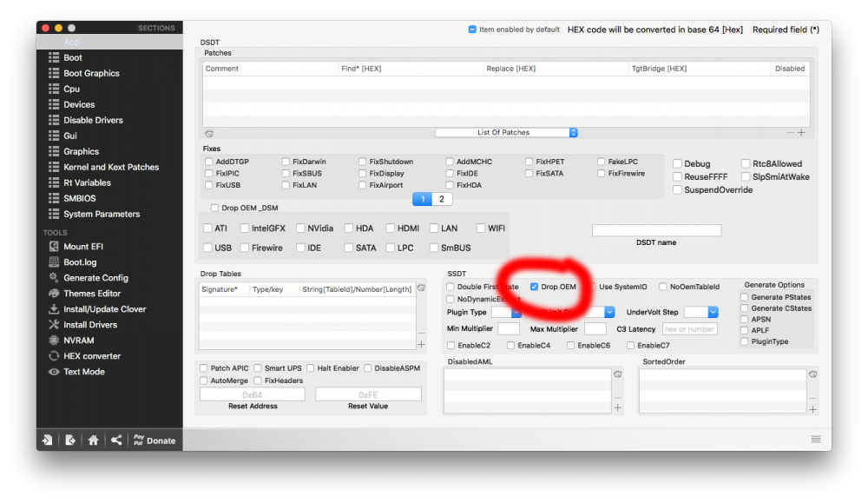Image resolution: width=868 pixels, height=503 pixels.
Task: Click the PayPal Donate button
Action: 155,440
